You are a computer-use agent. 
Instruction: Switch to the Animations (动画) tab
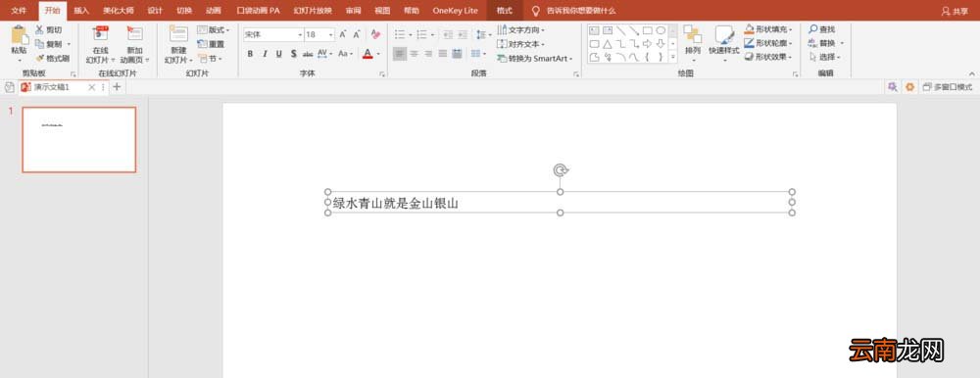pyautogui.click(x=213, y=11)
